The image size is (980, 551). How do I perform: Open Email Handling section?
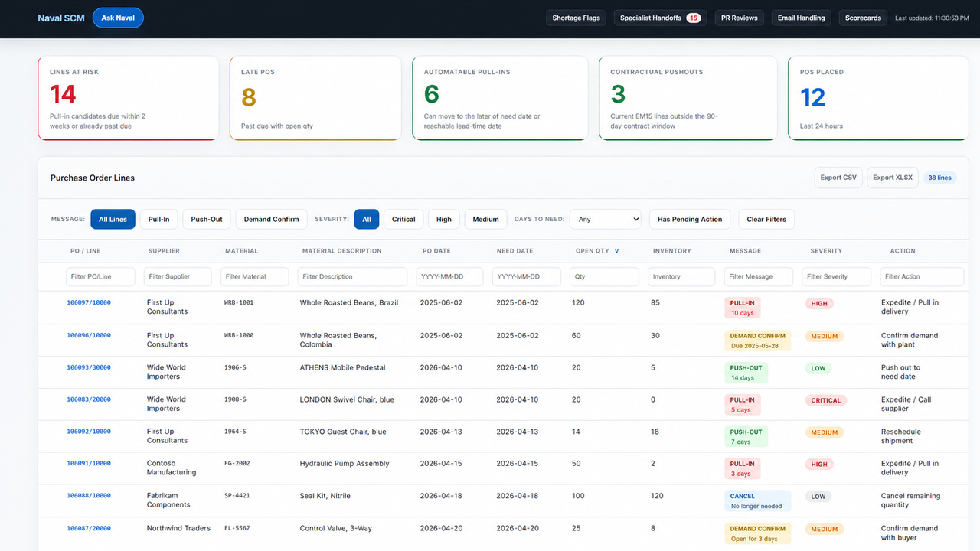click(x=802, y=18)
